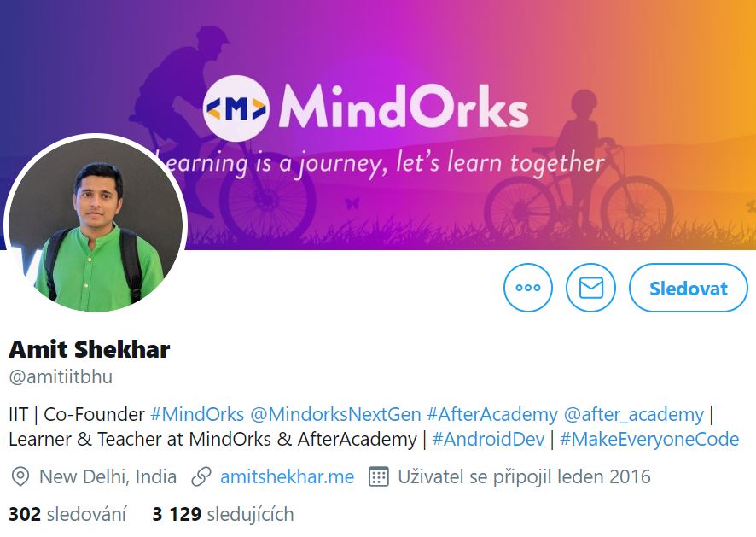The image size is (756, 537).
Task: Open the MindOrks header banner image
Action: [378, 125]
